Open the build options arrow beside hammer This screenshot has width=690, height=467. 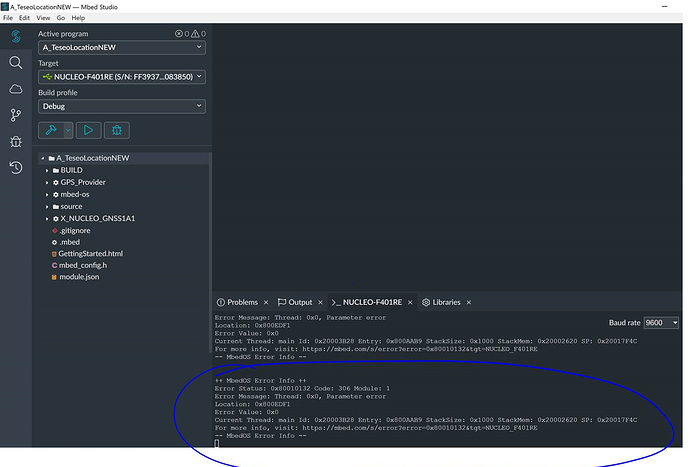[68, 130]
